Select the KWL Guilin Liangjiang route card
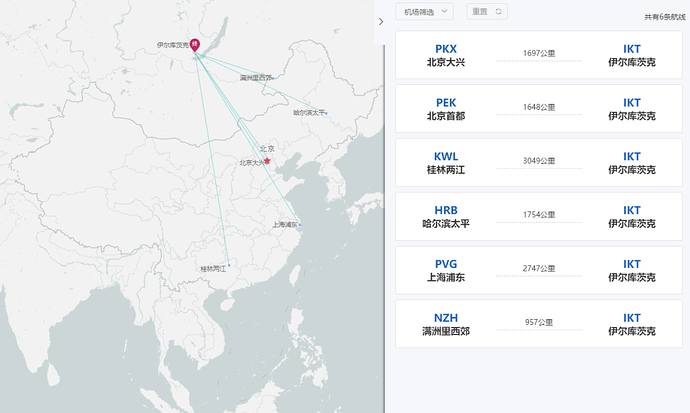Image resolution: width=690 pixels, height=413 pixels. tap(539, 163)
